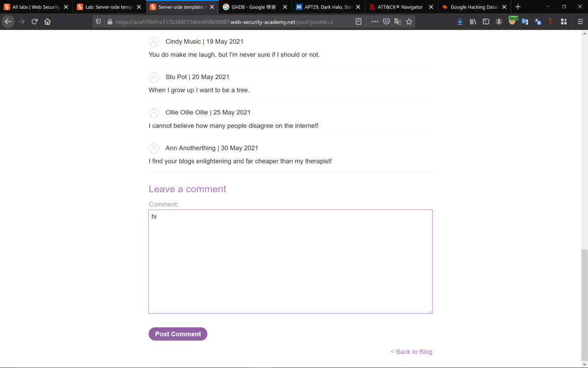Click the comment box resize handle
This screenshot has height=368, width=588.
(430, 311)
